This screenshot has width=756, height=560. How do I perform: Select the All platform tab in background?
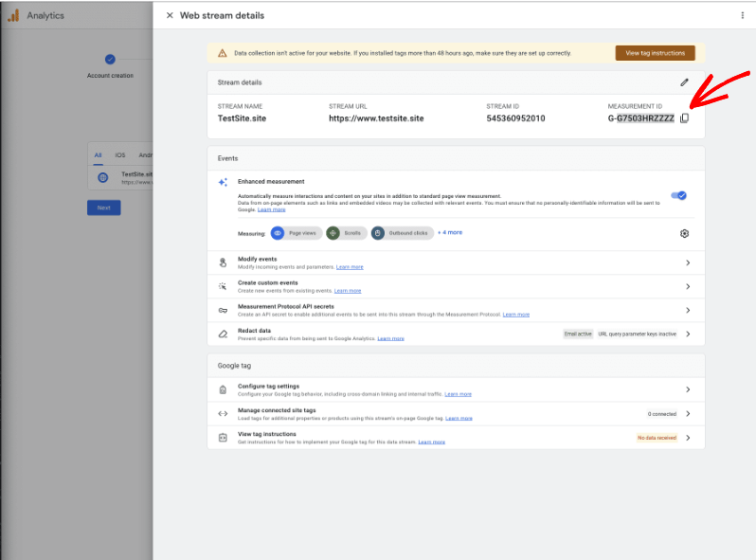tap(98, 155)
